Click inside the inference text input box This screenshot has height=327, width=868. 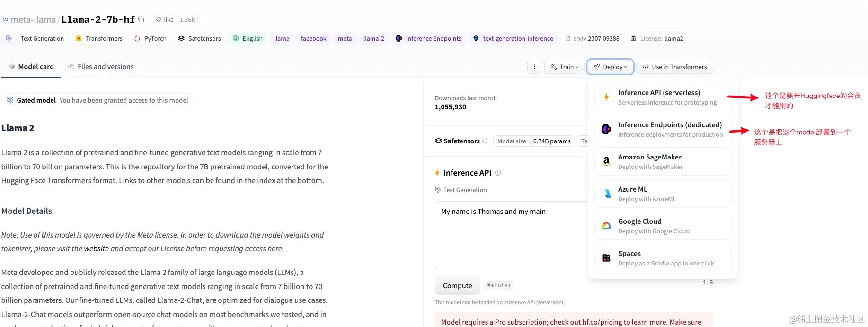click(511, 235)
